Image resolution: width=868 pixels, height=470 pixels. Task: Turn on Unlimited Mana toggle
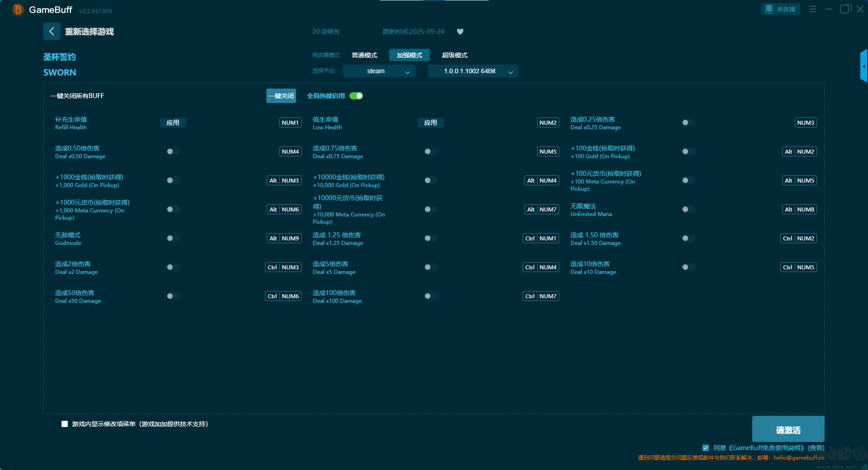(x=688, y=209)
